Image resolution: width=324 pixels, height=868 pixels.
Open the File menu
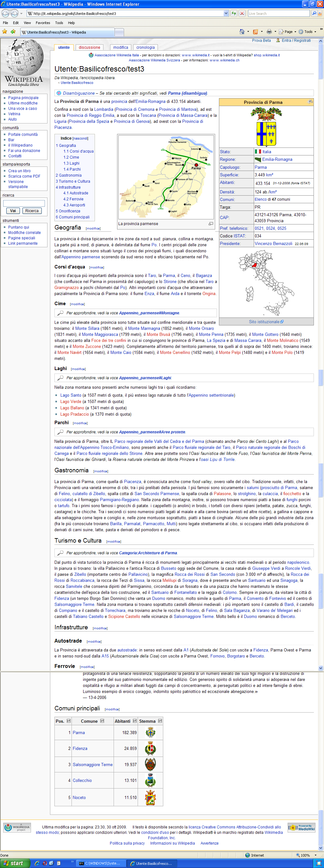click(5, 23)
